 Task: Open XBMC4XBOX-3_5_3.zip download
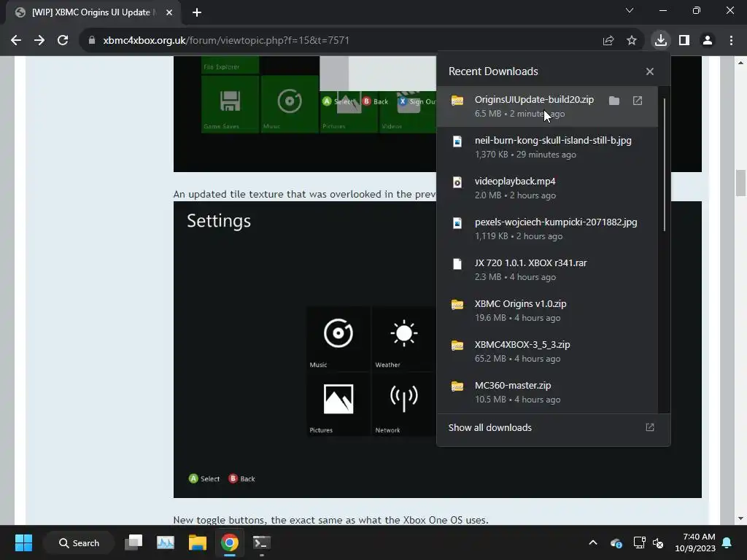click(x=547, y=351)
